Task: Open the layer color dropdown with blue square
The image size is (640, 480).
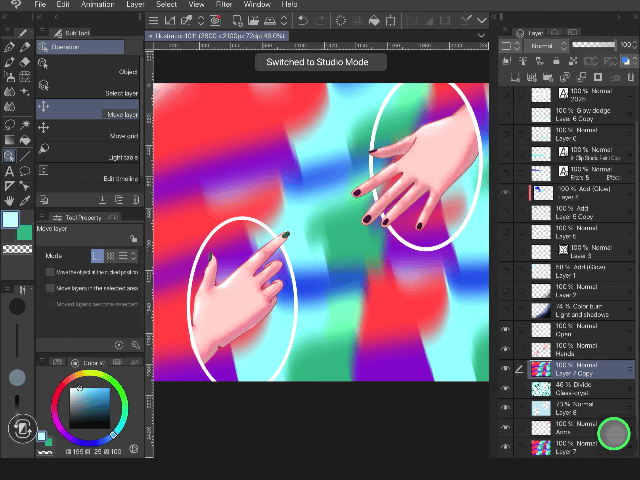Action: coord(629,61)
